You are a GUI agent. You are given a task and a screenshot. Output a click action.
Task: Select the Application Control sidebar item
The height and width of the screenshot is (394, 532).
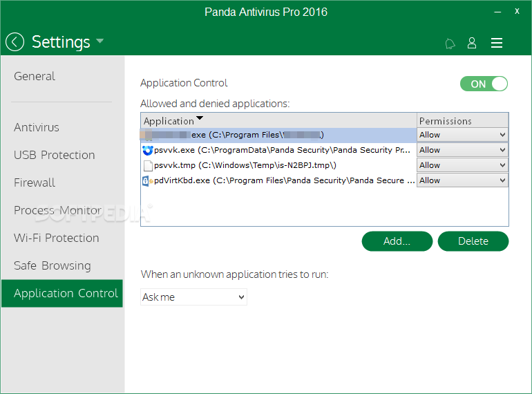62,293
